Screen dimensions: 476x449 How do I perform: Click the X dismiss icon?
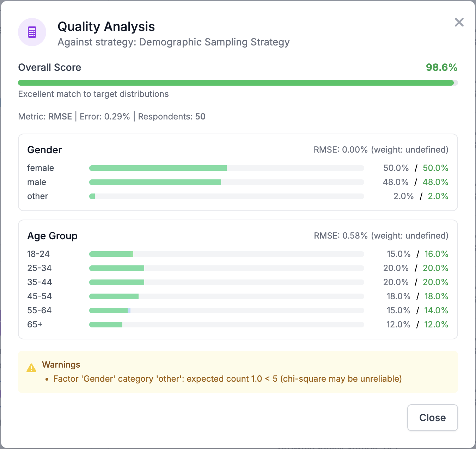point(459,22)
